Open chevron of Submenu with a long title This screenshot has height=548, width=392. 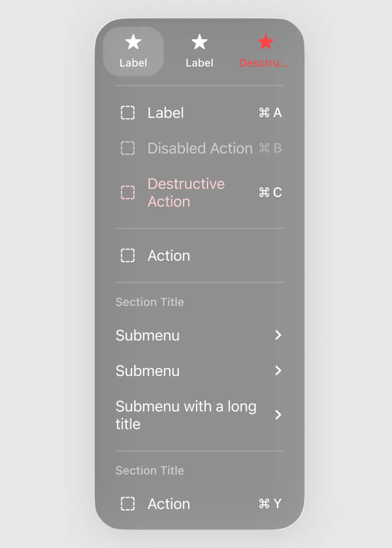[x=278, y=415]
